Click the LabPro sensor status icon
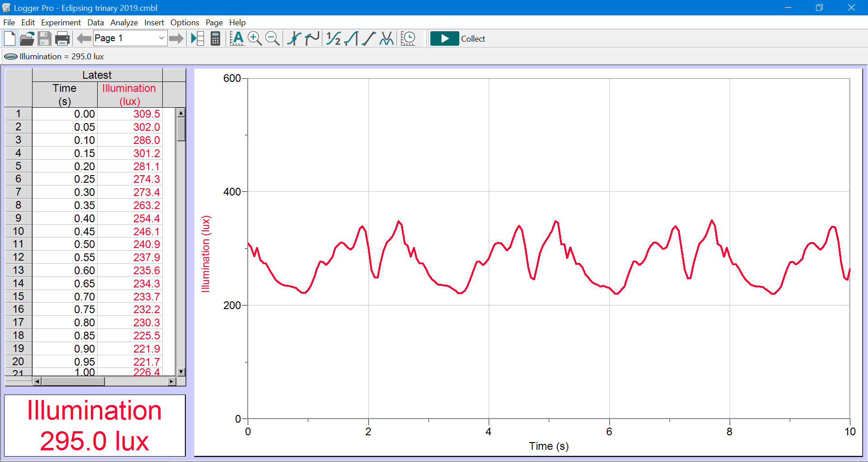The height and width of the screenshot is (462, 868). tap(11, 57)
